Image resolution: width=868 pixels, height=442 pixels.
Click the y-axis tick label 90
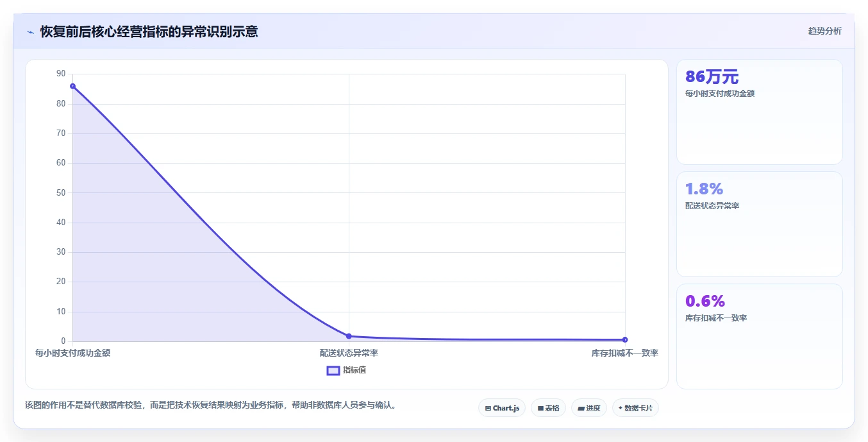(x=61, y=74)
